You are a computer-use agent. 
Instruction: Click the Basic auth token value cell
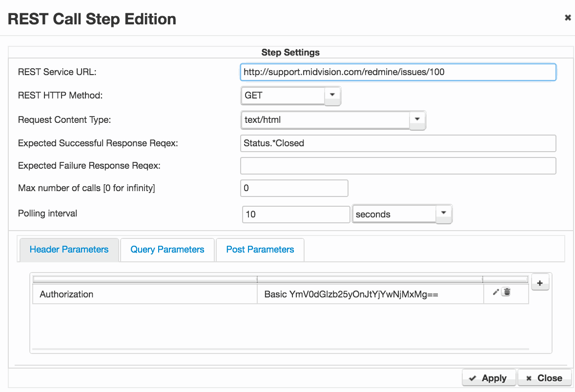(370, 294)
